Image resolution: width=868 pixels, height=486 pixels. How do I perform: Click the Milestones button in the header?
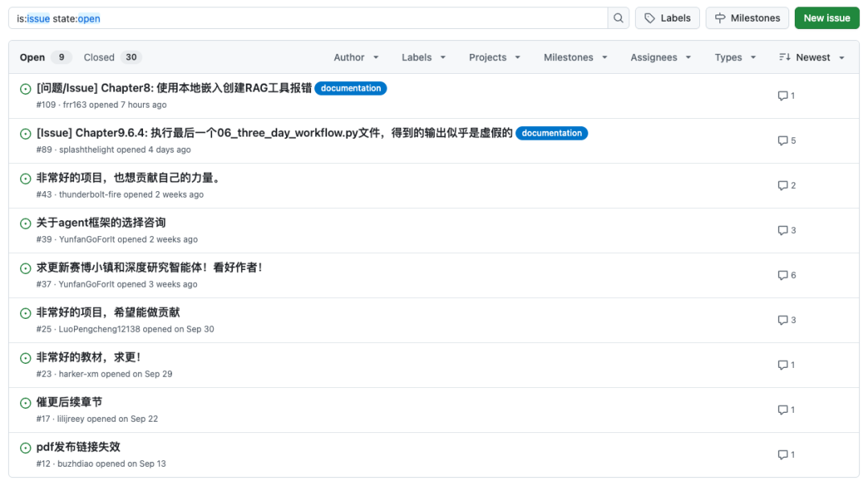[x=747, y=18]
